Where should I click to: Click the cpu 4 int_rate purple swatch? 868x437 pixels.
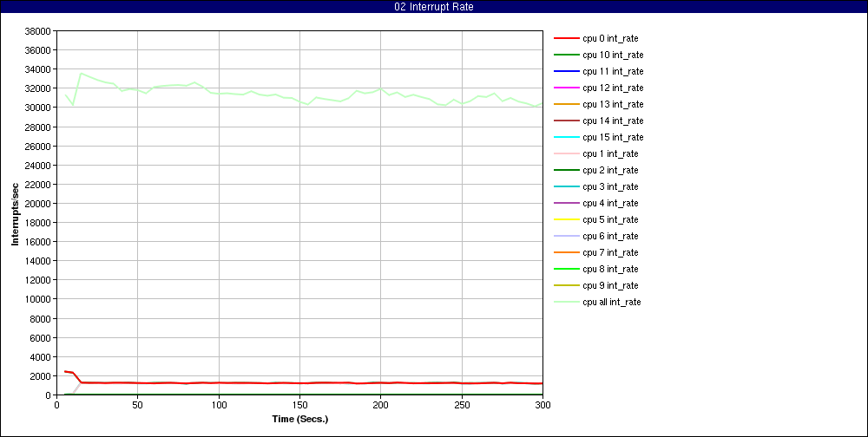point(567,203)
